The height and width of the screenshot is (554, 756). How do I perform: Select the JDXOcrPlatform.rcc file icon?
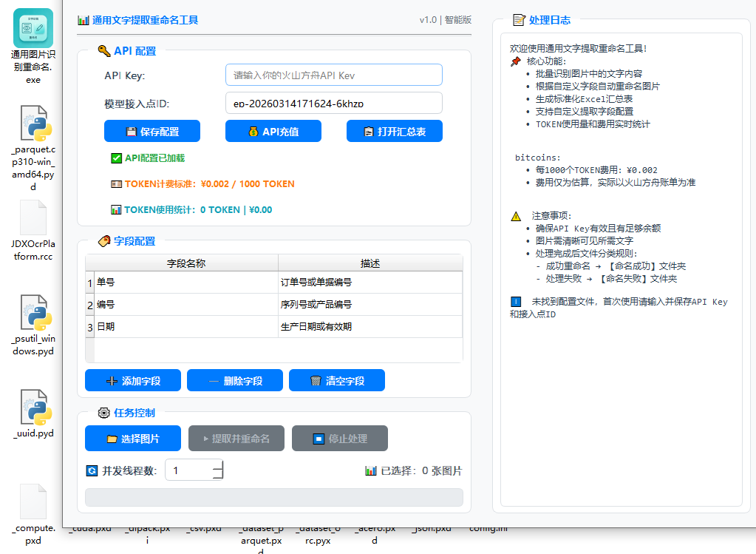[33, 218]
